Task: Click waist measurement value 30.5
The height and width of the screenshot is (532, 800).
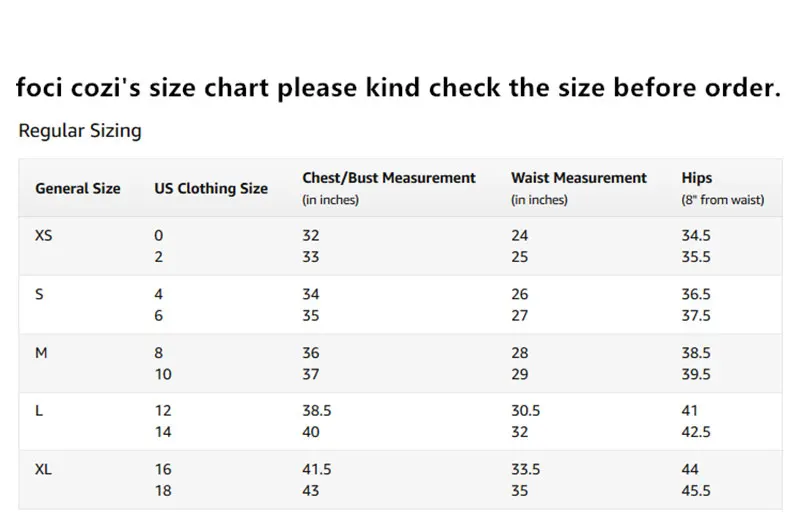Action: click(526, 411)
